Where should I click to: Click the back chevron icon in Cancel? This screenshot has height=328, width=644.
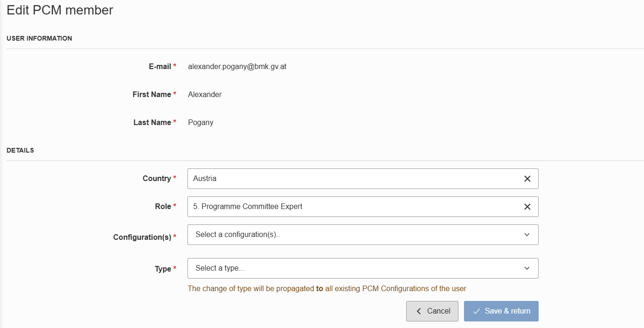(419, 311)
